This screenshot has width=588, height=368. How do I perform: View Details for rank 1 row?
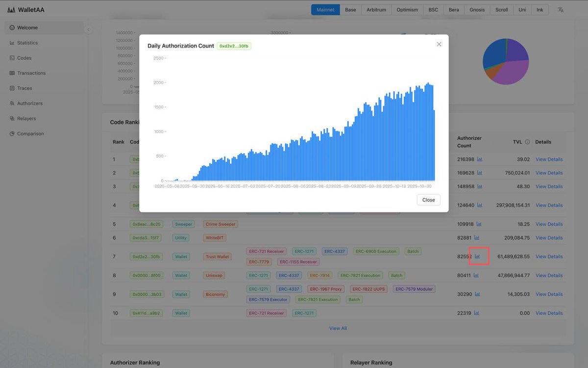tap(549, 159)
